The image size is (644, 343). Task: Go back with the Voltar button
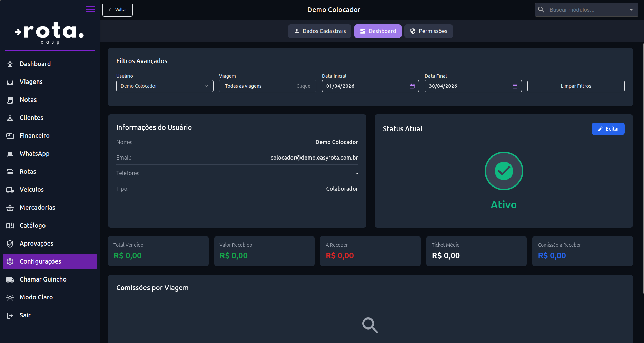(x=118, y=10)
